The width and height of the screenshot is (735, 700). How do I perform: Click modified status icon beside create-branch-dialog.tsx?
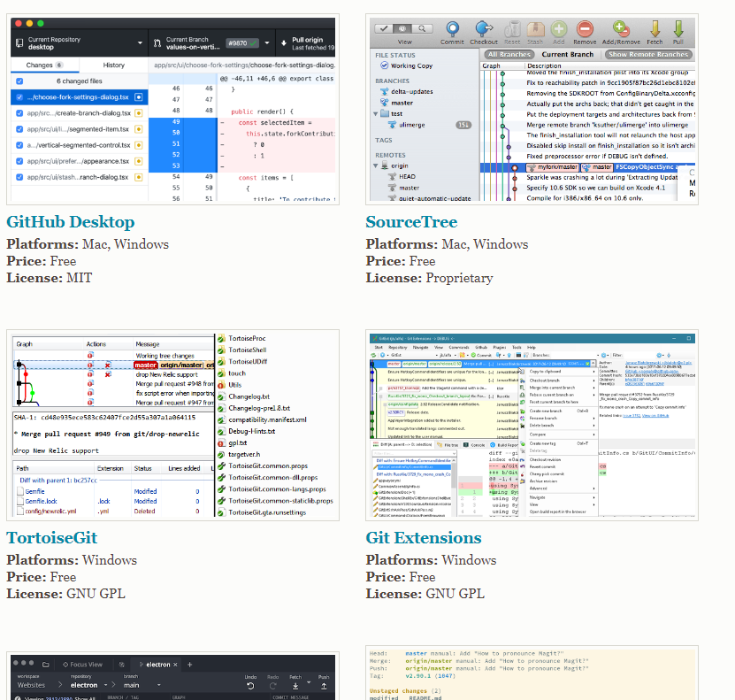coord(138,113)
